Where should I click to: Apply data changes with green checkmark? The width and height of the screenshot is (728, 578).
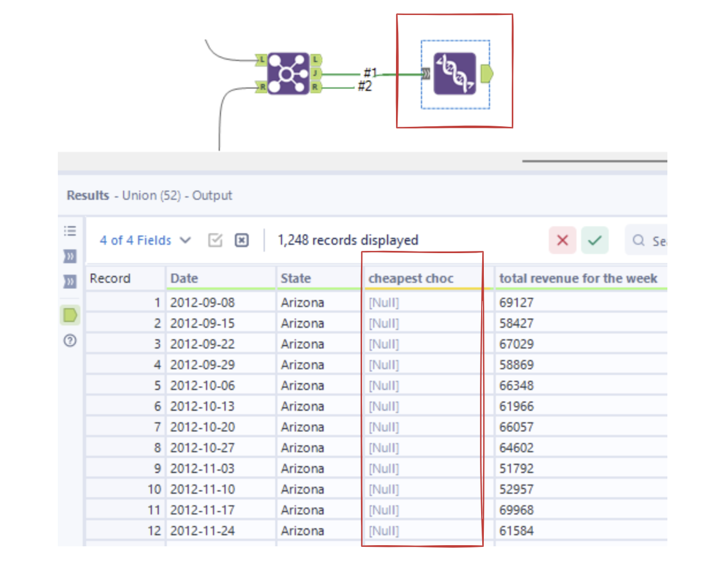pyautogui.click(x=595, y=240)
